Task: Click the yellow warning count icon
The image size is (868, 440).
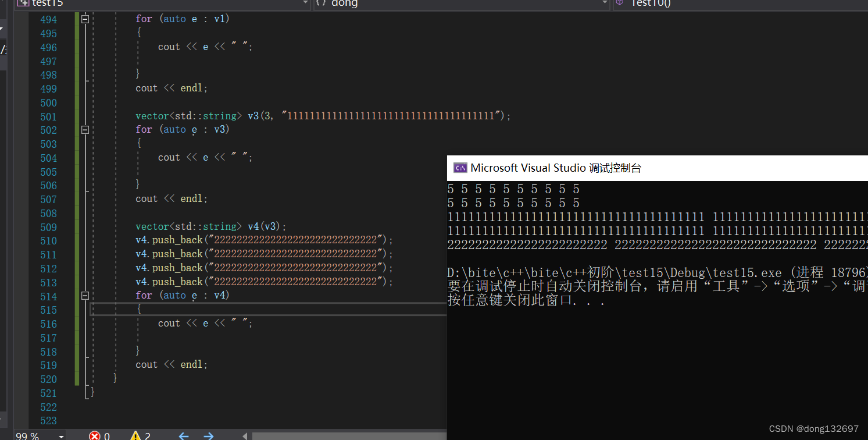Action: [x=135, y=435]
